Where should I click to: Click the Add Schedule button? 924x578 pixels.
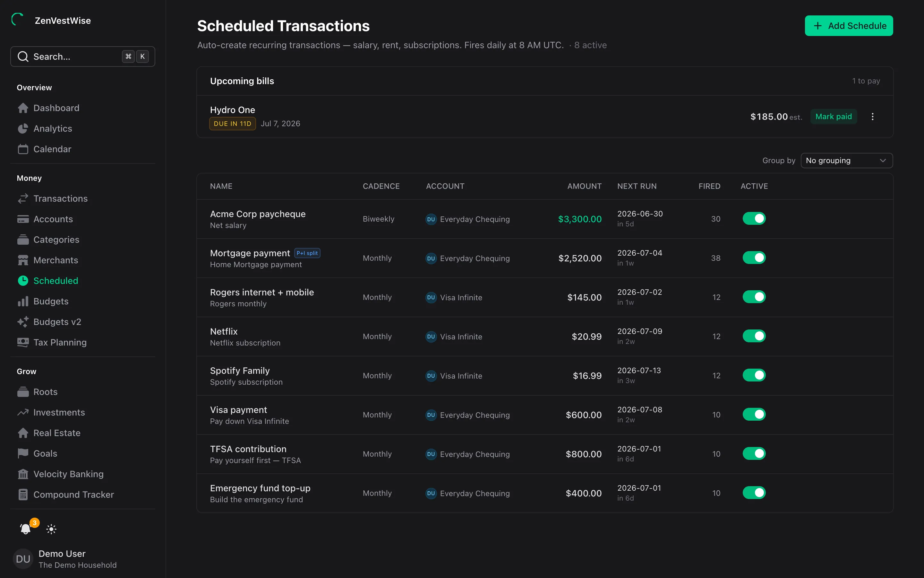coord(848,26)
